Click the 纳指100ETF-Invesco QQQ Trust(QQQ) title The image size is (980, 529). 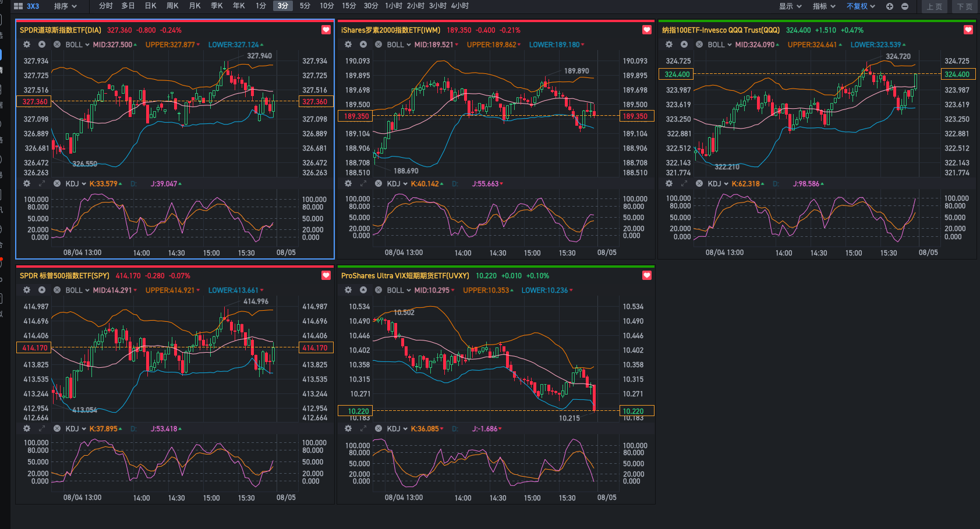tap(721, 30)
